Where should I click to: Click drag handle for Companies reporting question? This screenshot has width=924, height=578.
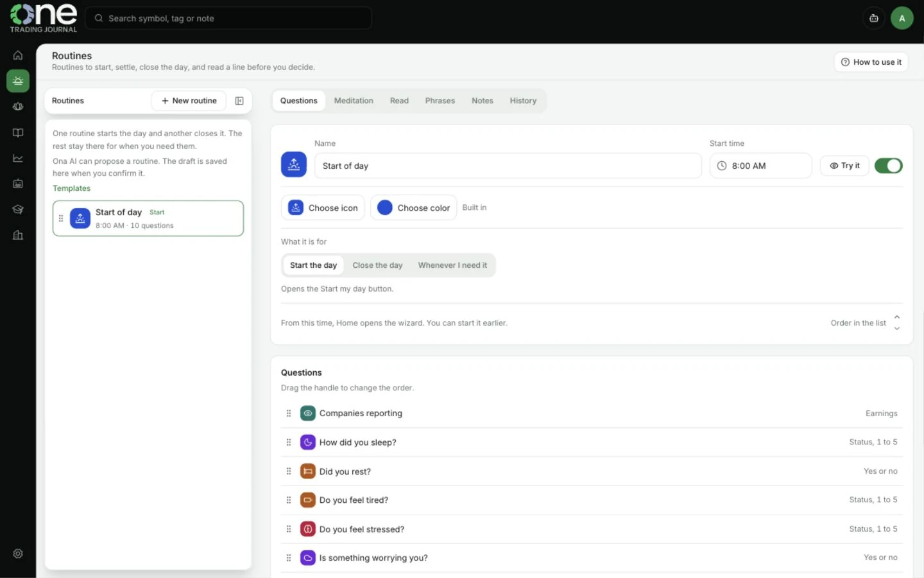(289, 414)
